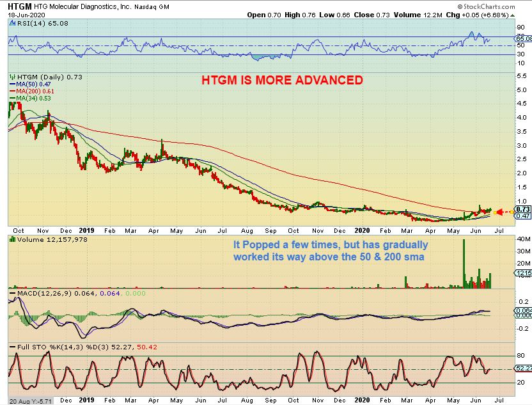Click the volume bars icon beside Volume label

click(13, 239)
